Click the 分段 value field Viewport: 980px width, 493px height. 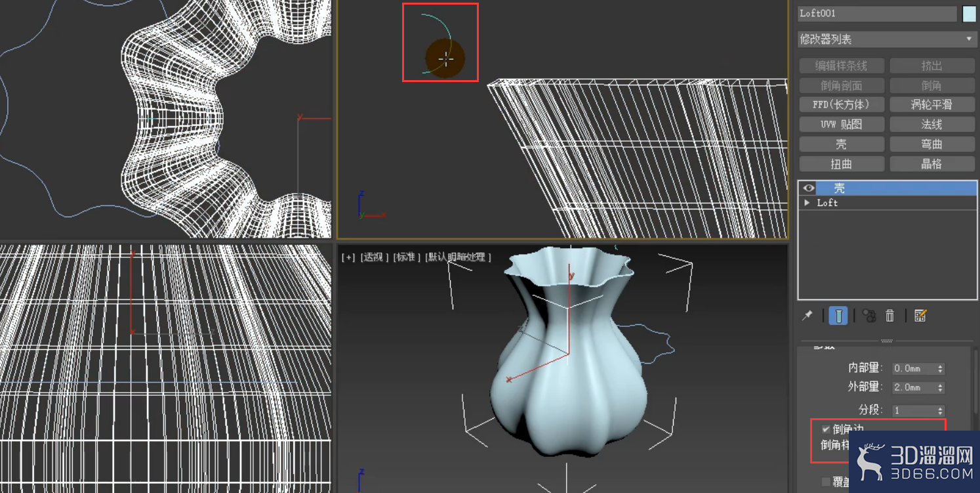(914, 410)
